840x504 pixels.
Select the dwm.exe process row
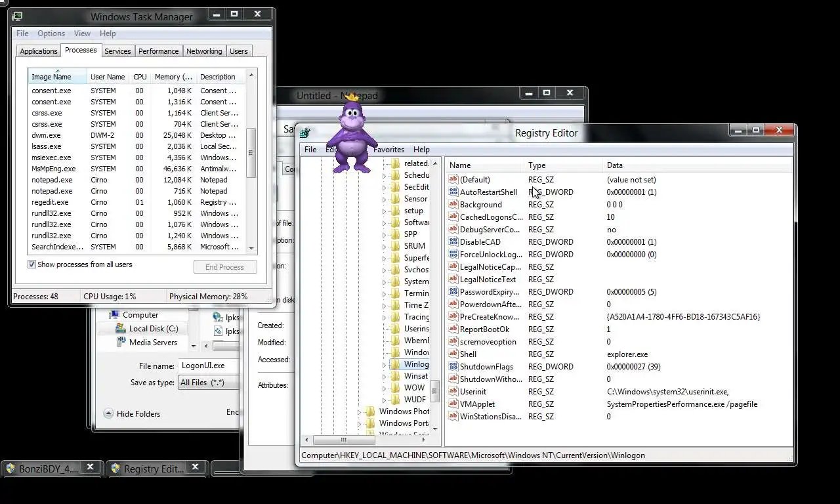(x=136, y=135)
